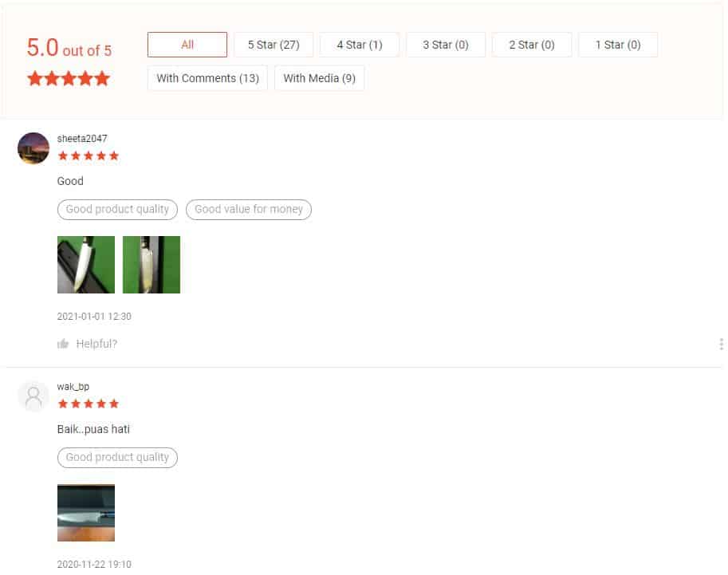The height and width of the screenshot is (575, 728).
Task: Click the username sheeta2047
Action: pyautogui.click(x=82, y=139)
